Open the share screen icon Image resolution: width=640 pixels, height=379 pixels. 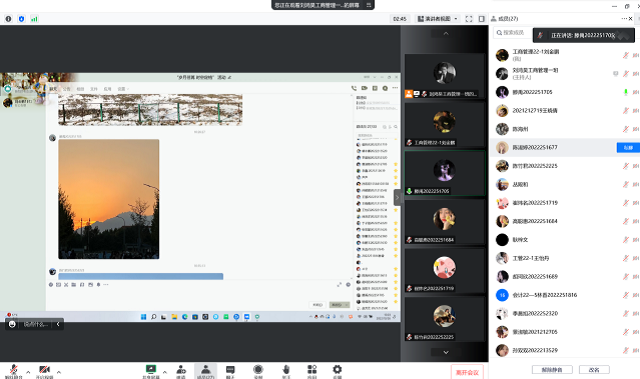pos(151,370)
